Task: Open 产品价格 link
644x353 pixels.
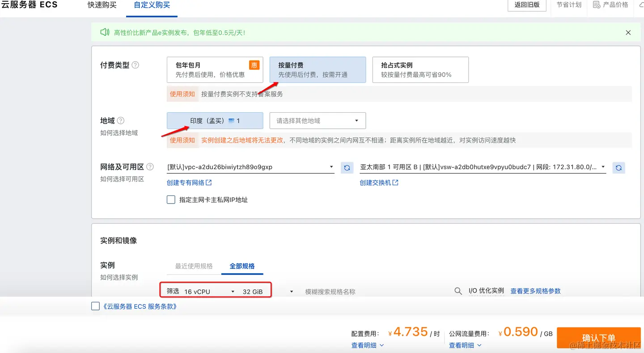Action: click(615, 5)
